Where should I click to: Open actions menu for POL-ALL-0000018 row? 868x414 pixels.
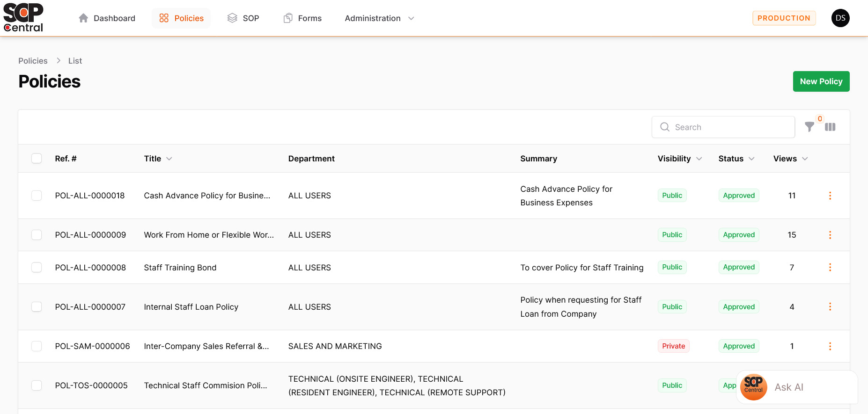click(x=830, y=196)
